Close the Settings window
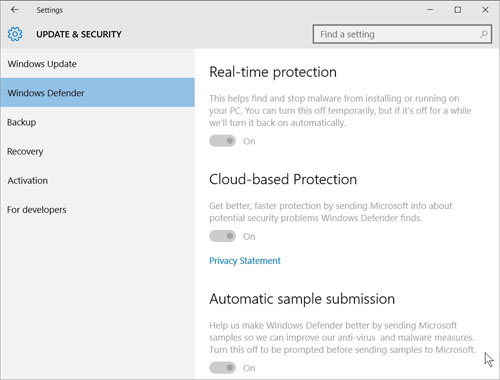This screenshot has width=500, height=380. click(485, 10)
